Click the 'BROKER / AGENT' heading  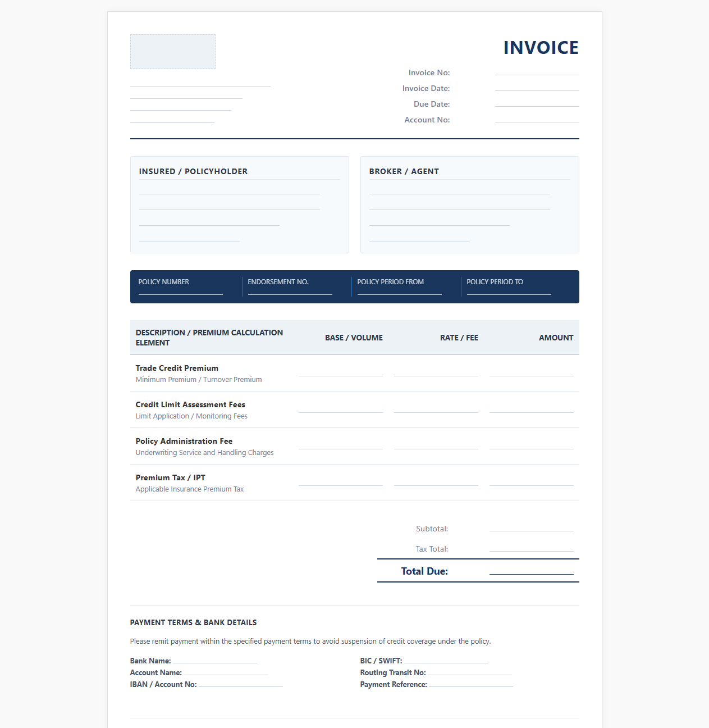pyautogui.click(x=404, y=171)
